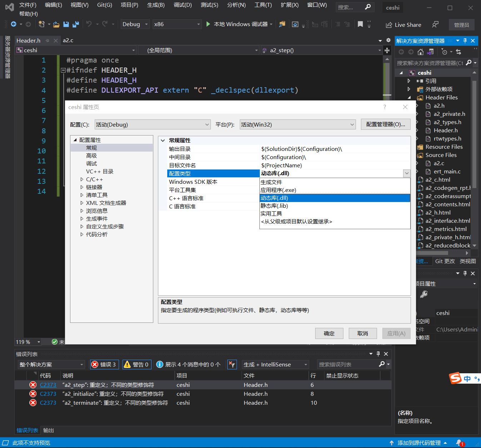481x448 pixels.
Task: Open the Live Share icon
Action: [389, 25]
